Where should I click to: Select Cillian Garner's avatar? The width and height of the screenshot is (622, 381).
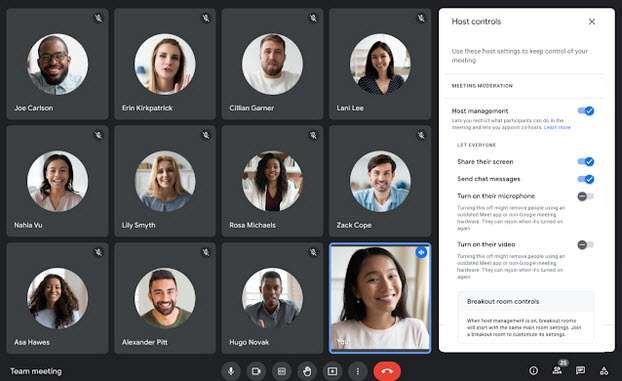273,64
